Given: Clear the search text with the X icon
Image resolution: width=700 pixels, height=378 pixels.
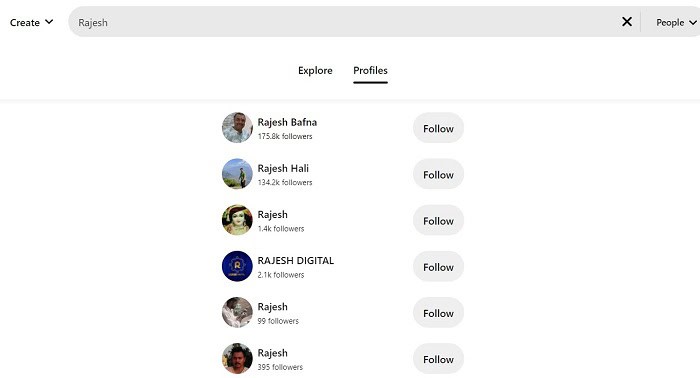Looking at the screenshot, I should tap(627, 21).
